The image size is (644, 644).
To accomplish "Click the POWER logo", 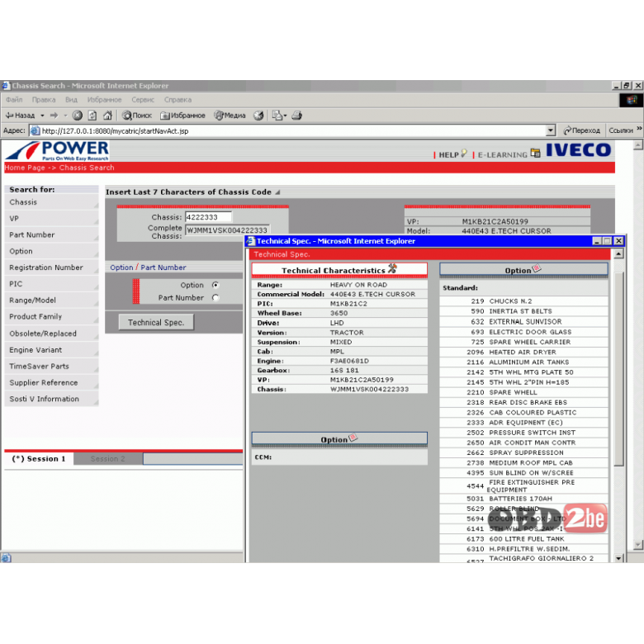I will (x=58, y=150).
